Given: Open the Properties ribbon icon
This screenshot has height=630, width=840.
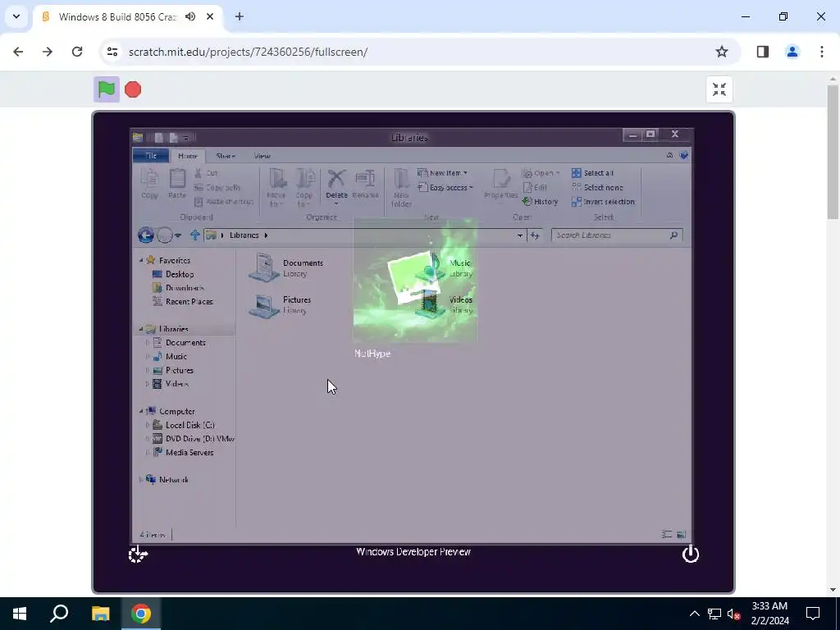Looking at the screenshot, I should pos(501,184).
